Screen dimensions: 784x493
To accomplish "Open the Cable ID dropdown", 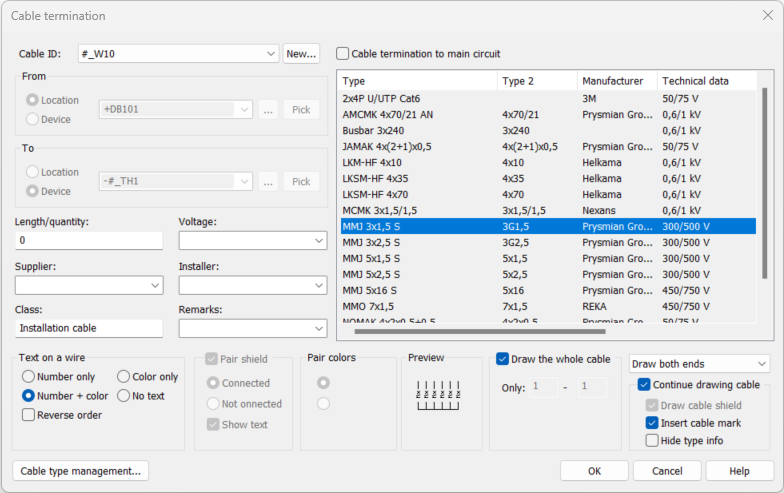I will point(272,54).
